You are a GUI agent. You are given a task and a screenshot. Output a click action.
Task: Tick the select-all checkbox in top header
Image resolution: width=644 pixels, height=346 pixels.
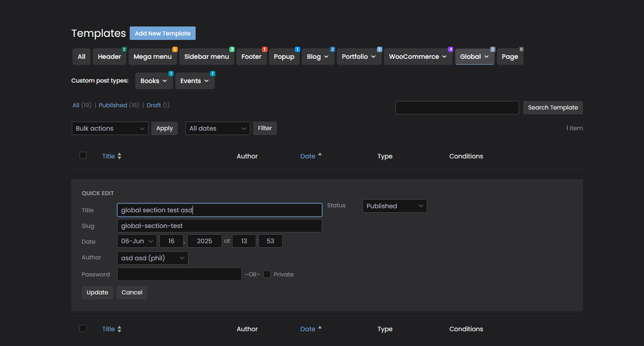[83, 155]
